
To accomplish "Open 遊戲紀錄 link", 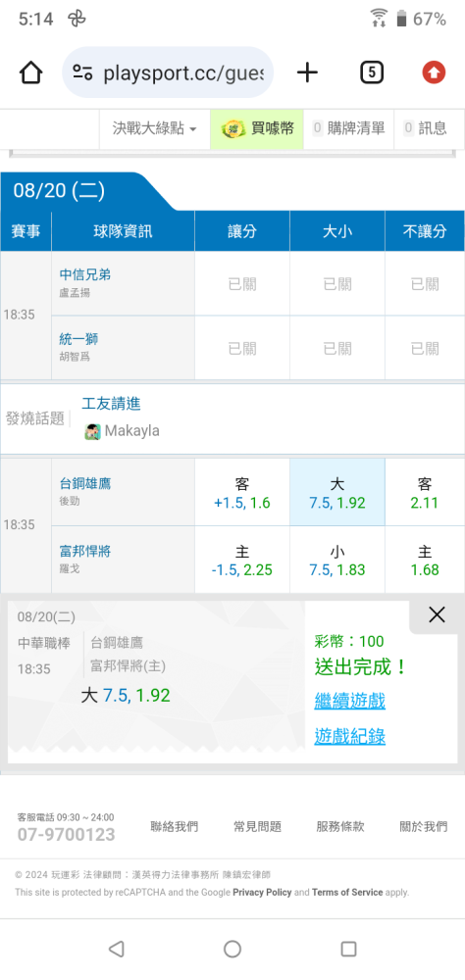I will point(350,736).
